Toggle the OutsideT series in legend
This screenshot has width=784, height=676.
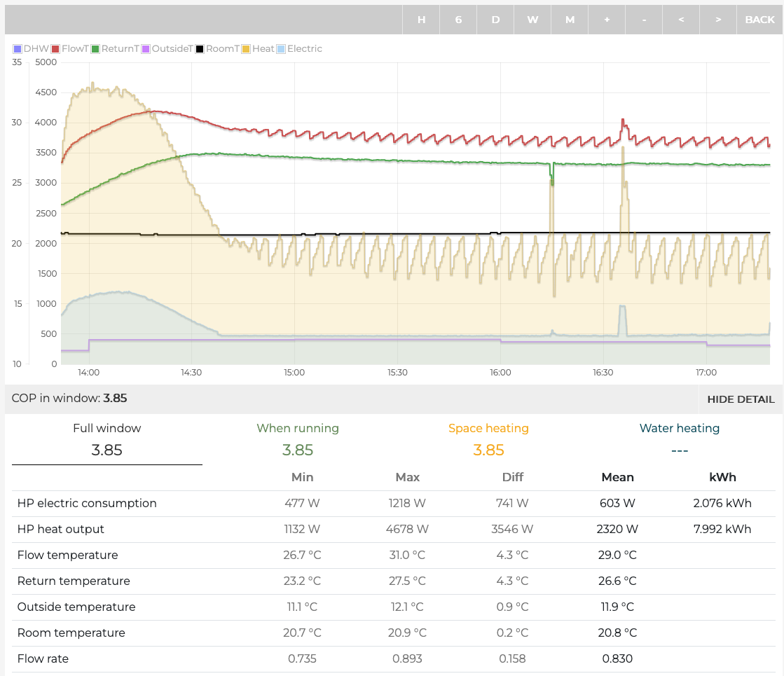tap(167, 49)
